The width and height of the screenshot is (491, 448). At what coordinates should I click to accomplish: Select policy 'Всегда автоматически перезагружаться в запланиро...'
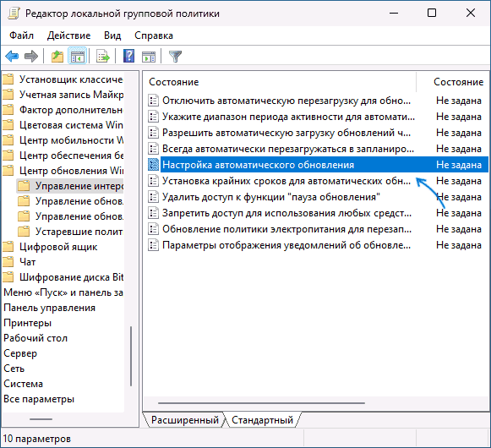pos(288,149)
